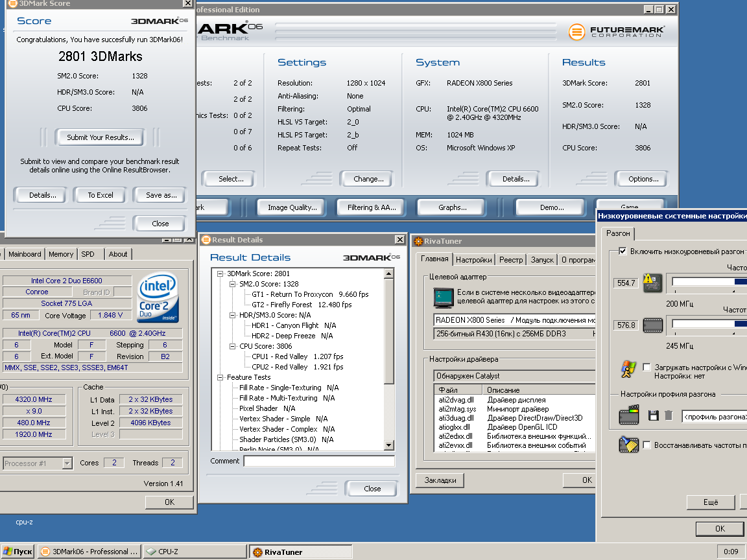Collapse HDR/SM3.0 Score node

233,315
